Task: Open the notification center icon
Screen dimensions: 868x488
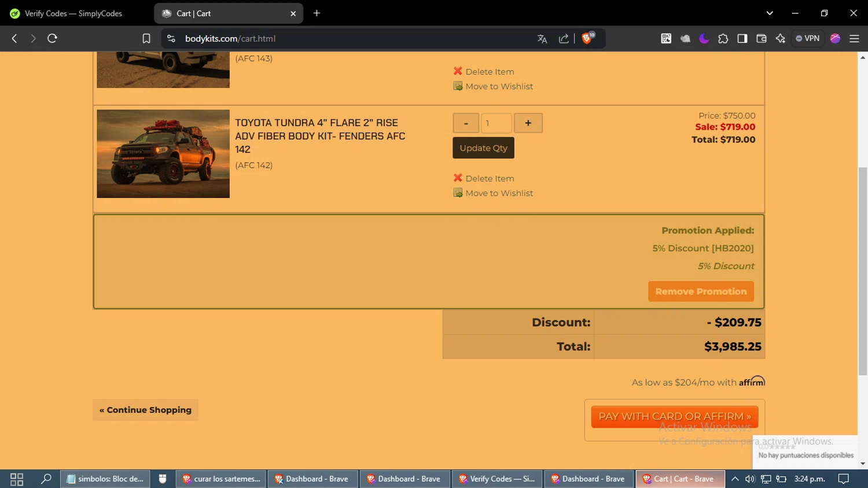Action: pyautogui.click(x=844, y=479)
